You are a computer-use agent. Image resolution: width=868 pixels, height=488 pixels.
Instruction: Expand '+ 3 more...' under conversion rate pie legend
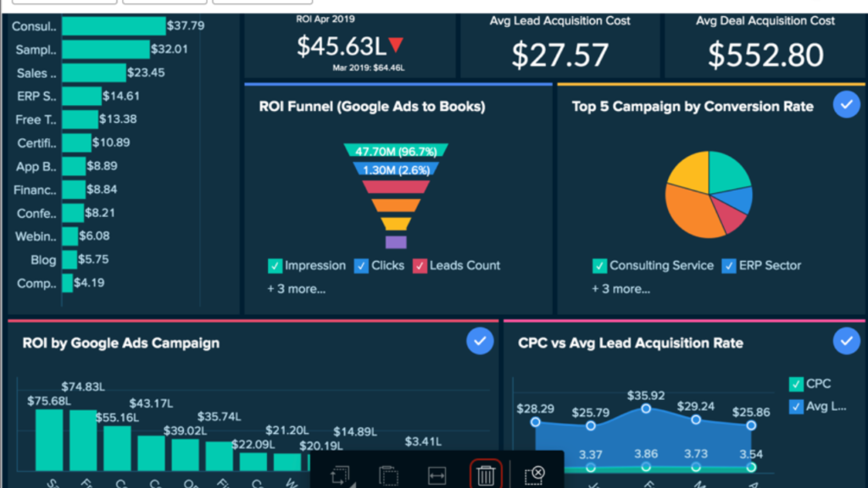click(620, 289)
